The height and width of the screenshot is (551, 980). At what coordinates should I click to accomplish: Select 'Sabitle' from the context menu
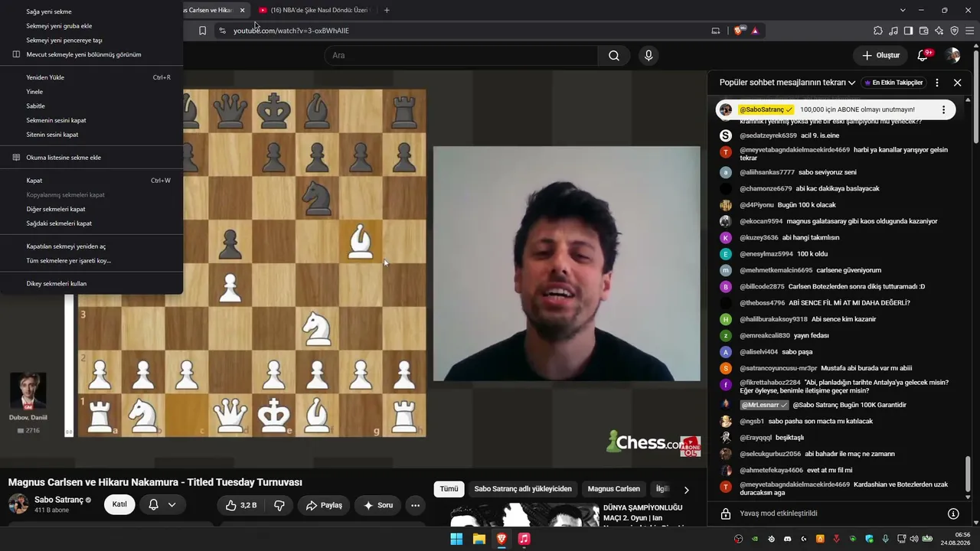pyautogui.click(x=92, y=106)
